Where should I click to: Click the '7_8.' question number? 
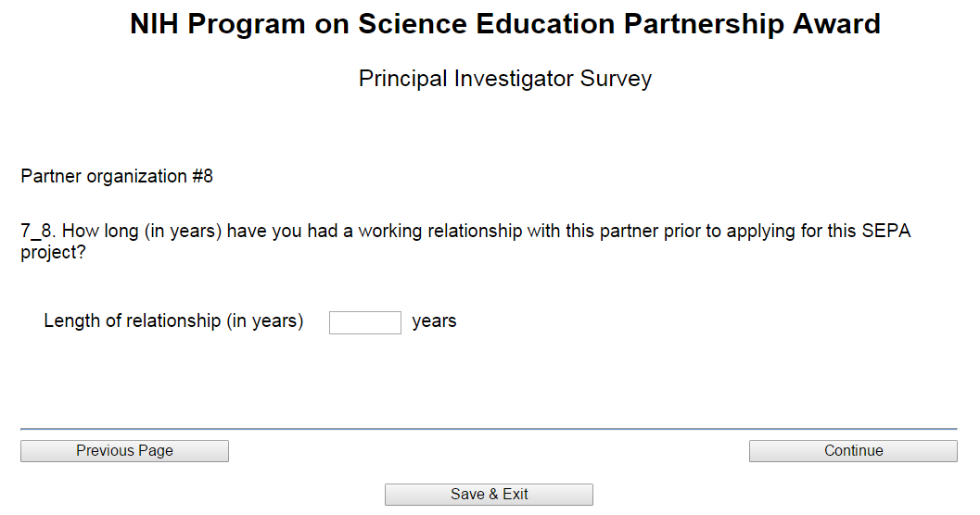[x=38, y=232]
